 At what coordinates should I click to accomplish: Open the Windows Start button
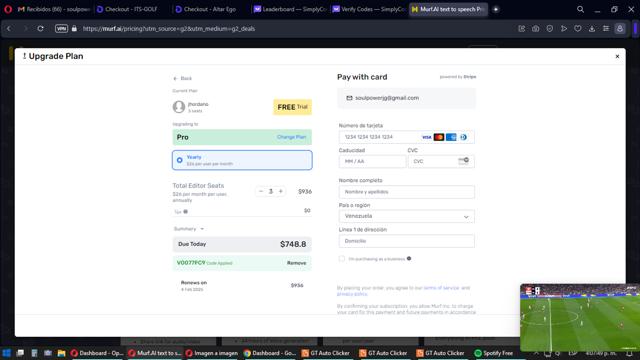click(x=7, y=353)
